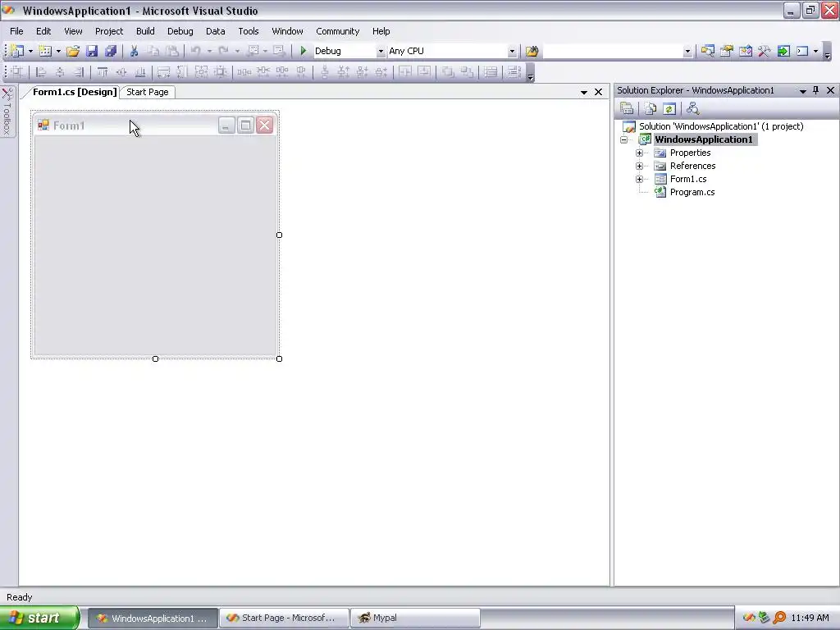This screenshot has width=840, height=630.
Task: Open the Tools menu
Action: [249, 31]
